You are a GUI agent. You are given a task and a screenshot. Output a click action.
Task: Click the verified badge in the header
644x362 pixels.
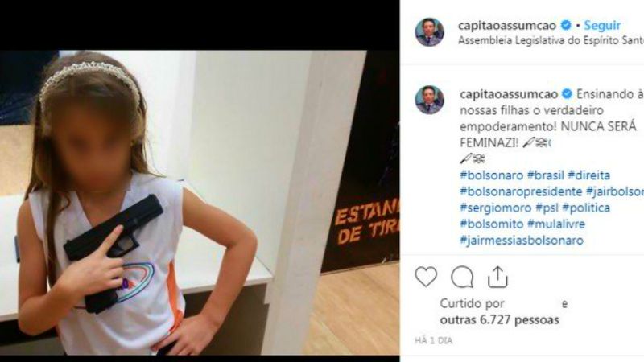[567, 25]
